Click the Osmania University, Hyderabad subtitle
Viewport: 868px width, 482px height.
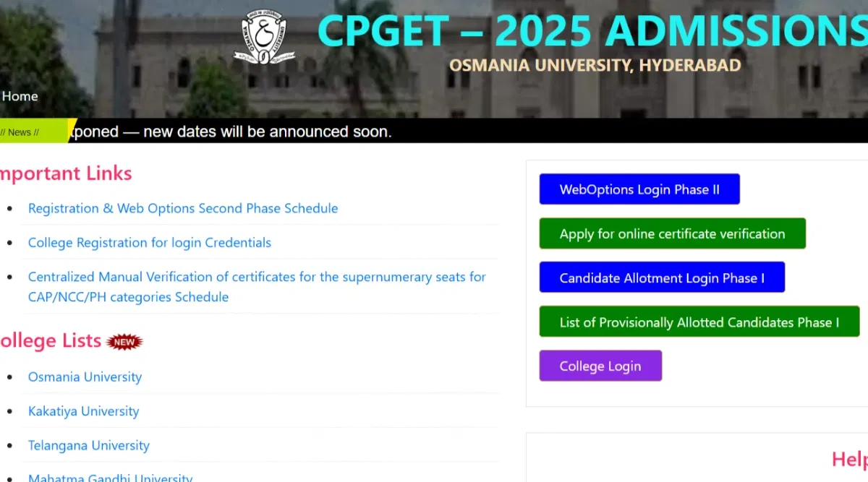[595, 66]
